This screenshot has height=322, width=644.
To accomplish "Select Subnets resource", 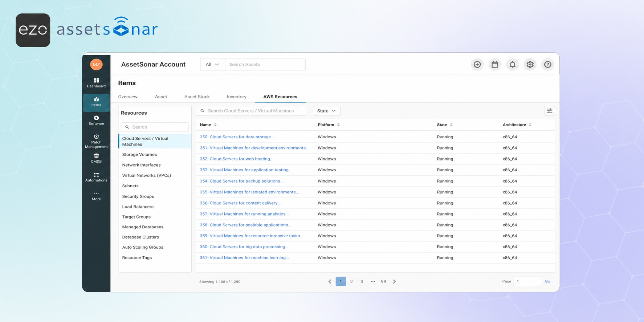I will tap(130, 186).
